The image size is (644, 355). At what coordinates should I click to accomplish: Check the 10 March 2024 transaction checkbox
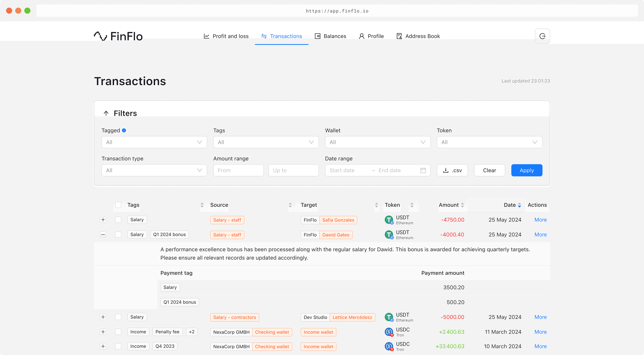pos(118,346)
